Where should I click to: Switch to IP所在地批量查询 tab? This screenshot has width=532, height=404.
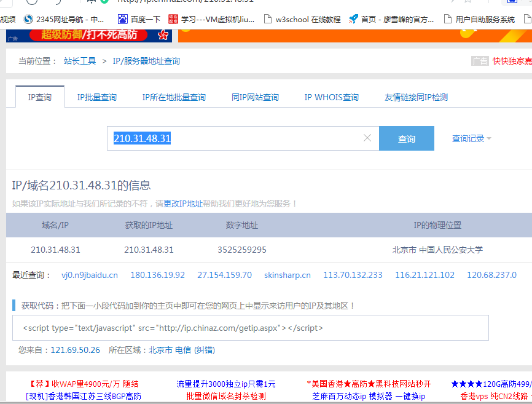(174, 97)
